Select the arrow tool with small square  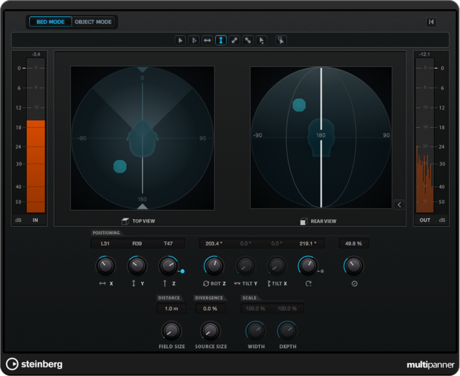click(261, 41)
